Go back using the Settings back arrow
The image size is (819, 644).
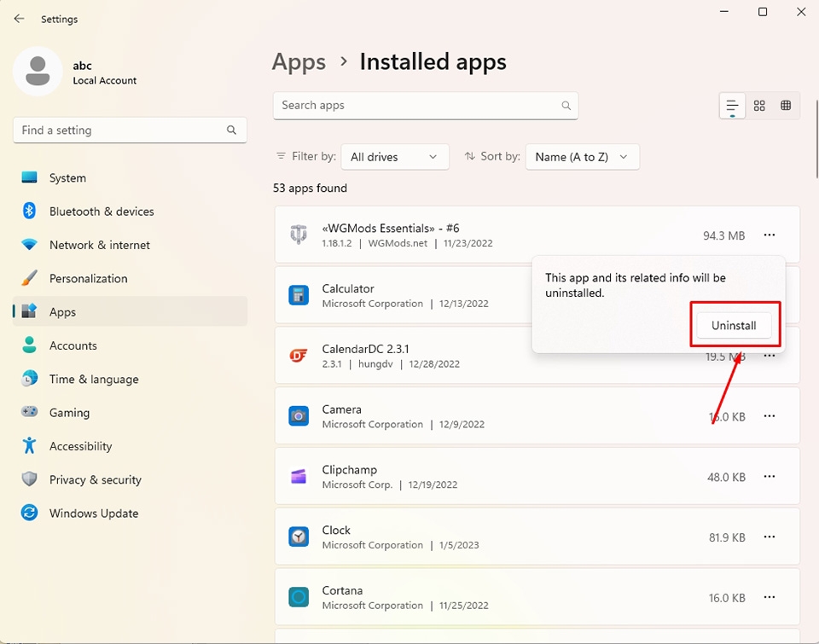(x=20, y=19)
